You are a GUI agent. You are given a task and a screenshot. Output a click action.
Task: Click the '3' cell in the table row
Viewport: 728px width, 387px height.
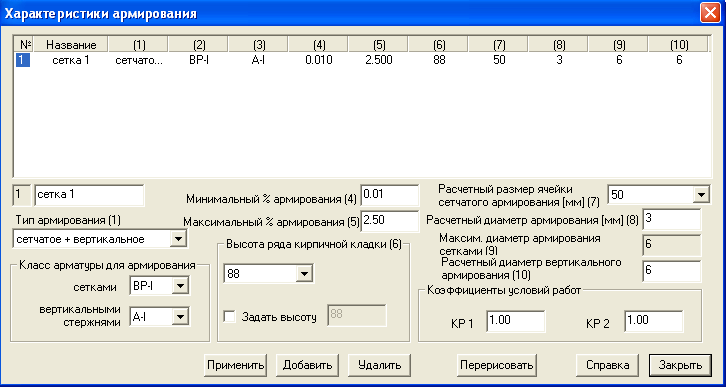[x=559, y=60]
